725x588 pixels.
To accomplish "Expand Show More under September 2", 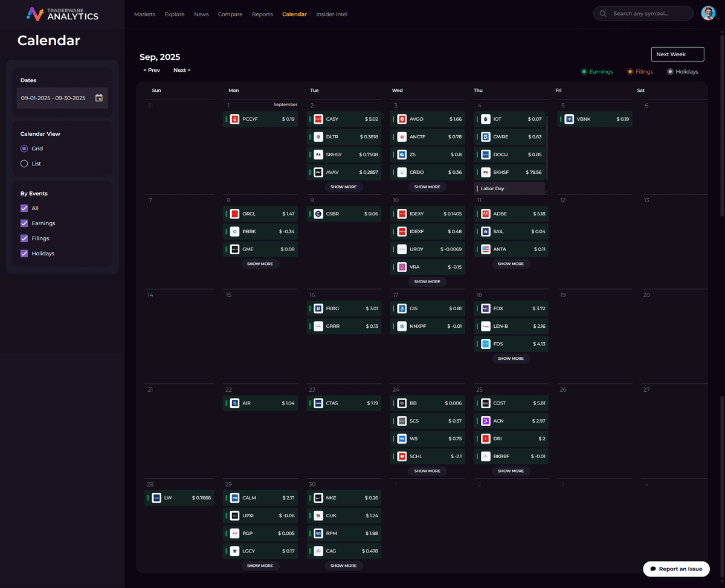I will (343, 187).
